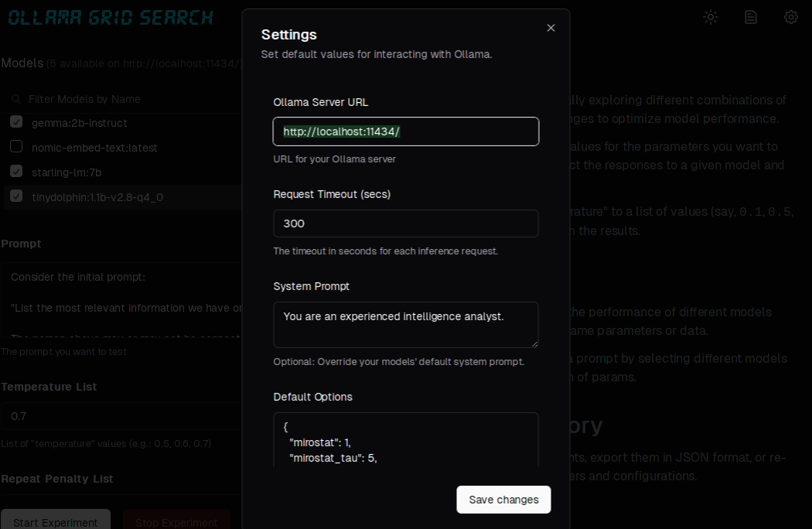Click the Ollama Grid Search logo title
This screenshot has height=529, width=812.
[111, 18]
